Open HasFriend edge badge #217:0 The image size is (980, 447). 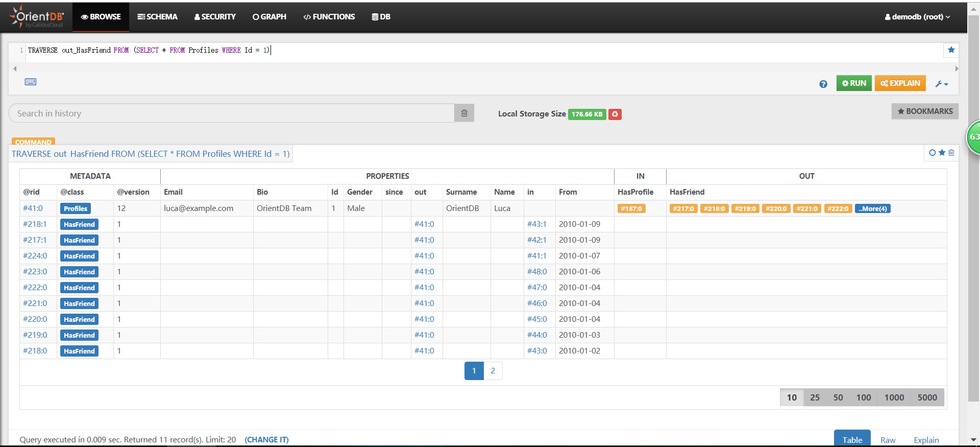tap(683, 208)
